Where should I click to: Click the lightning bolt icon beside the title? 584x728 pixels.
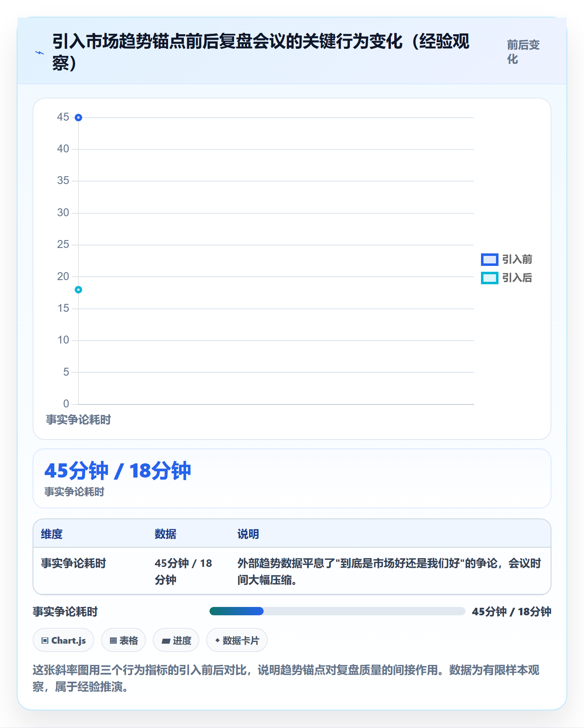pos(40,53)
